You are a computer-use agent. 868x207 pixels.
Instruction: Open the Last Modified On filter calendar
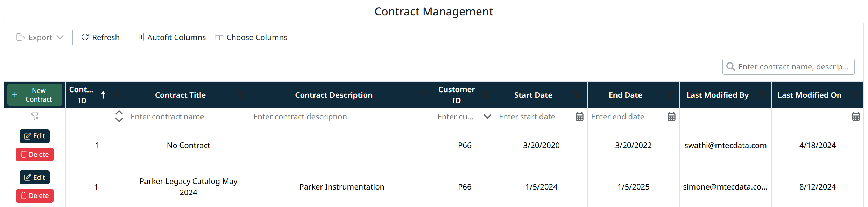point(856,117)
